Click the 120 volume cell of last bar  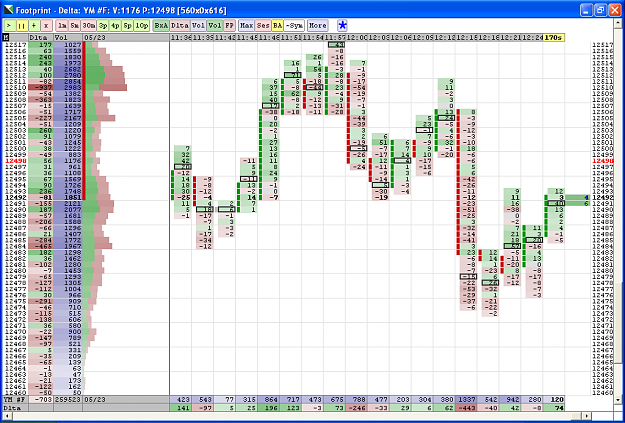[x=553, y=399]
